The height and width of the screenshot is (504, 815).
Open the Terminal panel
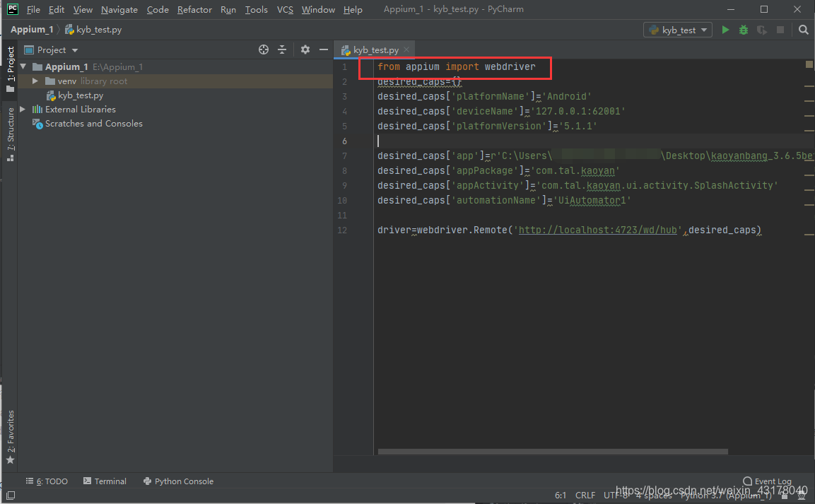coord(105,481)
